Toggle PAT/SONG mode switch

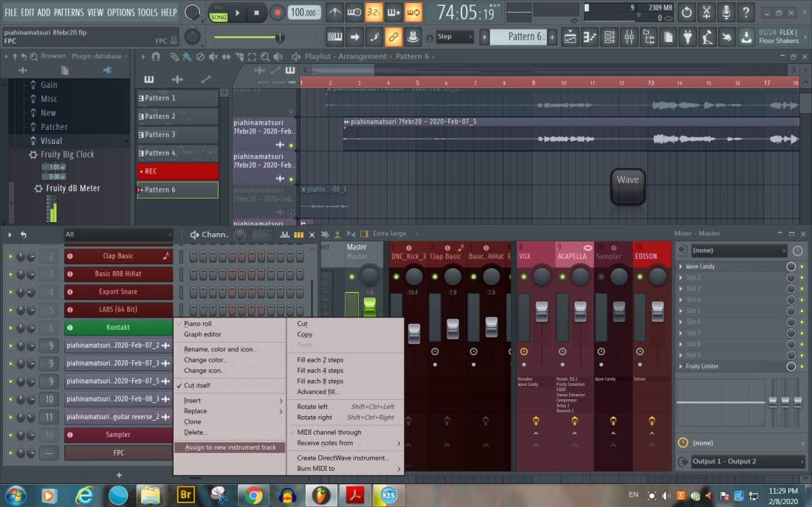(x=218, y=13)
